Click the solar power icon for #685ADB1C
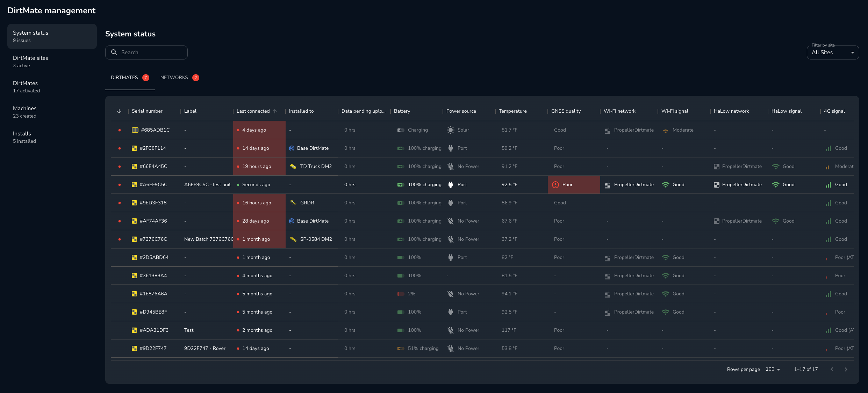The image size is (868, 393). click(451, 130)
